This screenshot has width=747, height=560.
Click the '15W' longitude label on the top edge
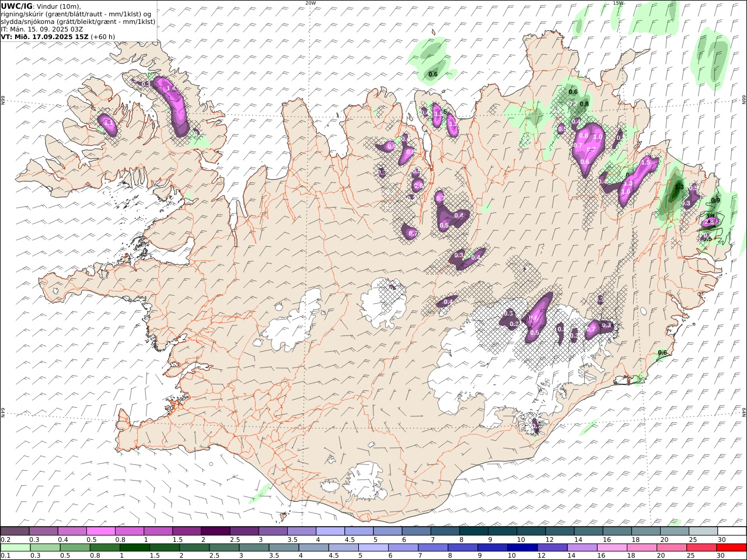617,3
